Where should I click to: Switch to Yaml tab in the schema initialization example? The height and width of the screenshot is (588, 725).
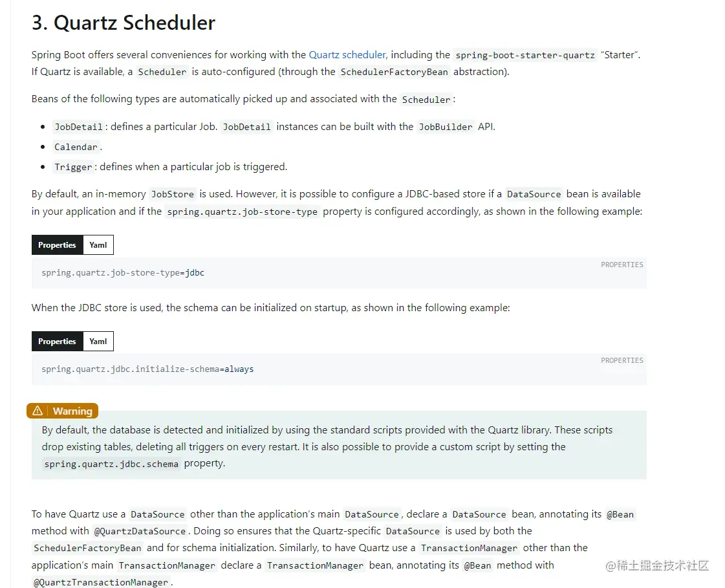pos(98,341)
